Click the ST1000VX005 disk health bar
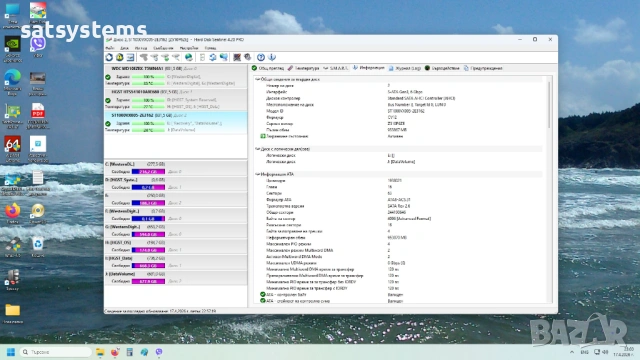This screenshot has width=640, height=360. tap(148, 123)
